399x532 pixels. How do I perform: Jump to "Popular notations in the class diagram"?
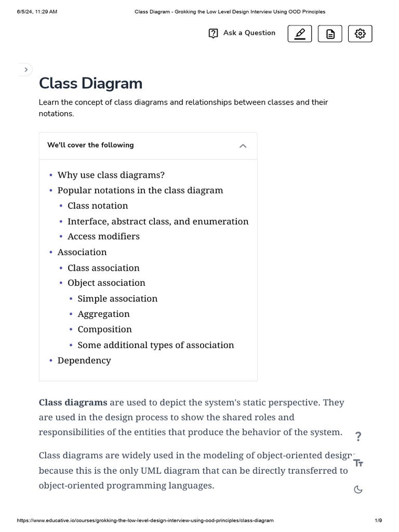click(x=140, y=190)
